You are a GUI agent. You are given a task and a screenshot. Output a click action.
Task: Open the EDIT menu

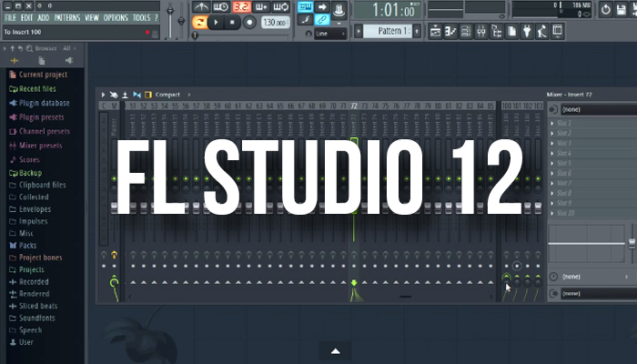pyautogui.click(x=26, y=18)
